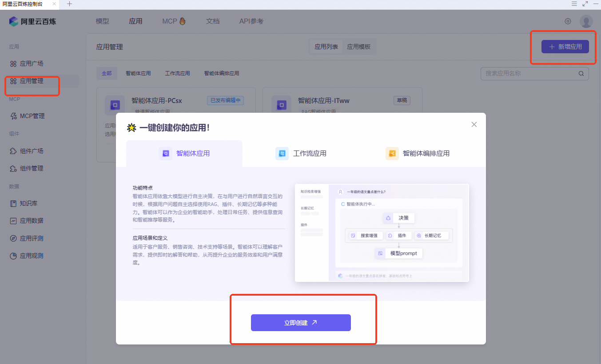Click the 智能体应用-PCsx card icon
This screenshot has width=601, height=364.
point(115,105)
